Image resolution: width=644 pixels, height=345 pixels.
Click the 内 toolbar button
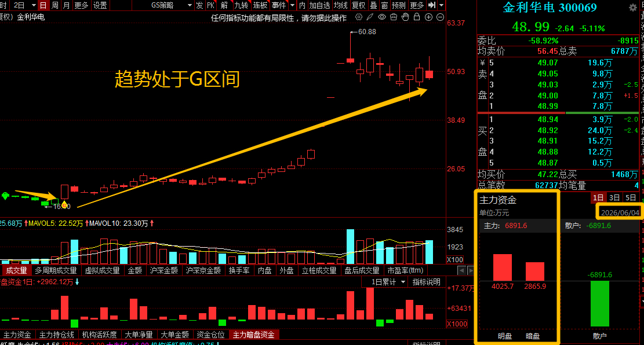click(x=302, y=5)
